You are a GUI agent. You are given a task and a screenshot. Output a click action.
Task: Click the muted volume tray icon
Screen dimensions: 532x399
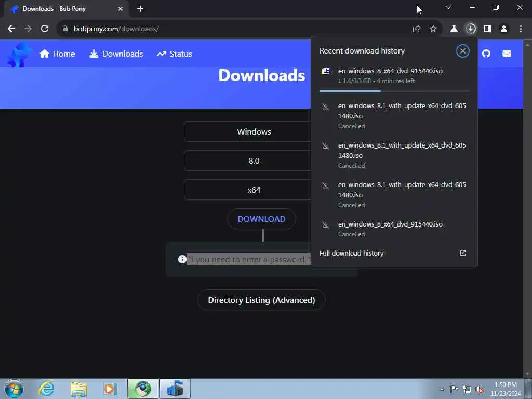pyautogui.click(x=480, y=389)
